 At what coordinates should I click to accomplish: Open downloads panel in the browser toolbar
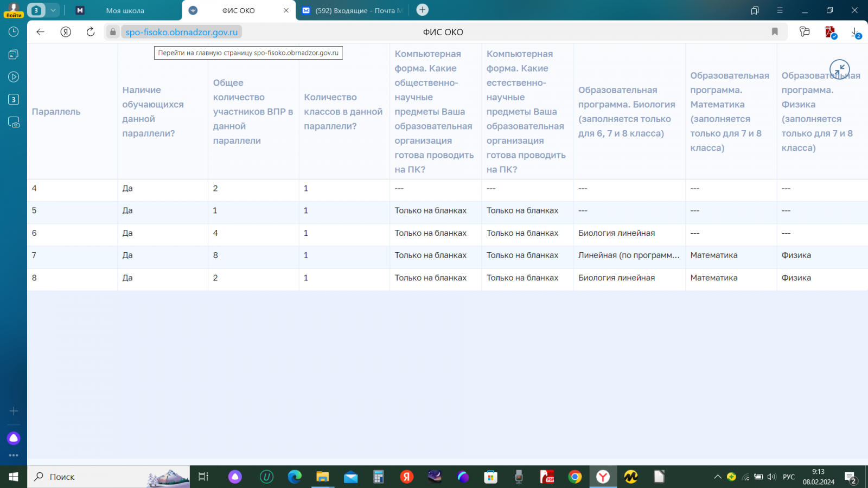tap(855, 33)
